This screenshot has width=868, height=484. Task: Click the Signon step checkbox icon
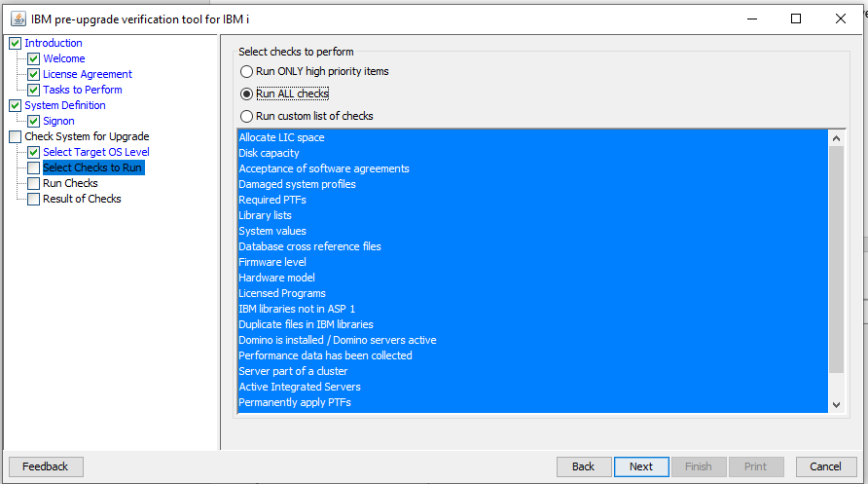coord(33,121)
